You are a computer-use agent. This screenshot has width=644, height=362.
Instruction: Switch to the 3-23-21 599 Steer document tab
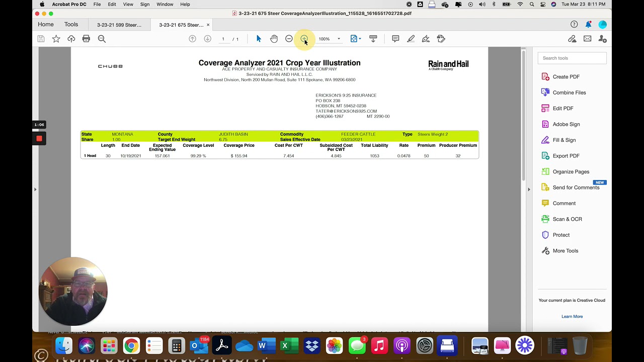pyautogui.click(x=119, y=25)
